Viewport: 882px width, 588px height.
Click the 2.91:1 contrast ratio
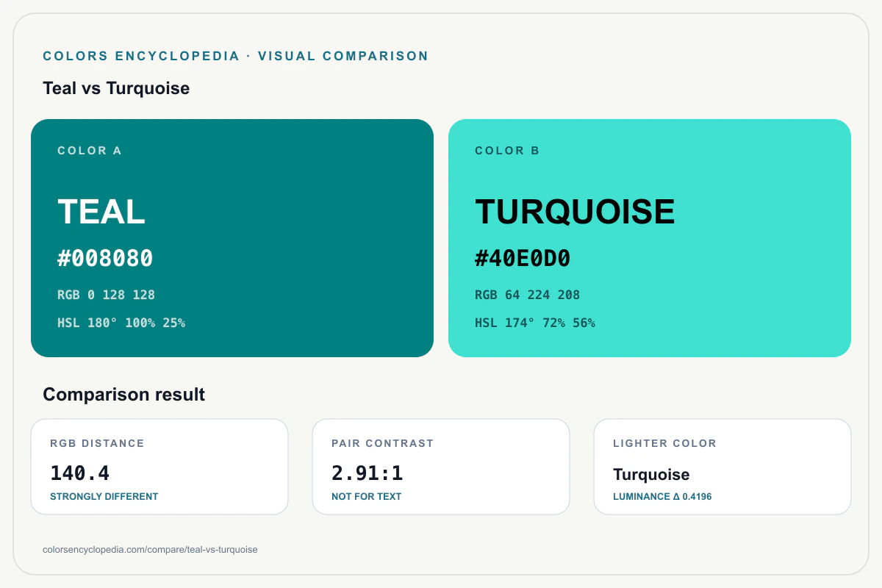pyautogui.click(x=367, y=473)
